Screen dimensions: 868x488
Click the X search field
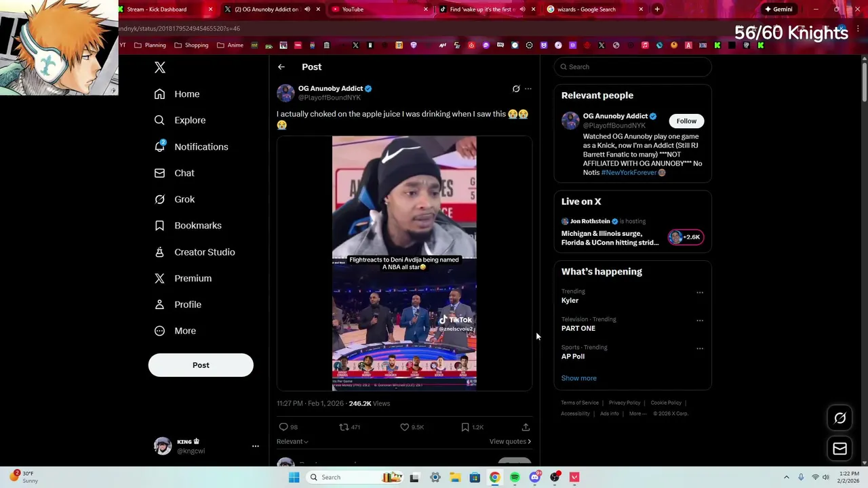633,67
